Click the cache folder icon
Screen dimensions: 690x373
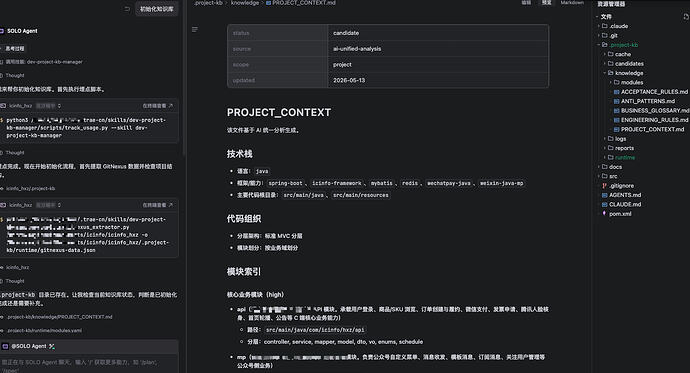tap(611, 54)
